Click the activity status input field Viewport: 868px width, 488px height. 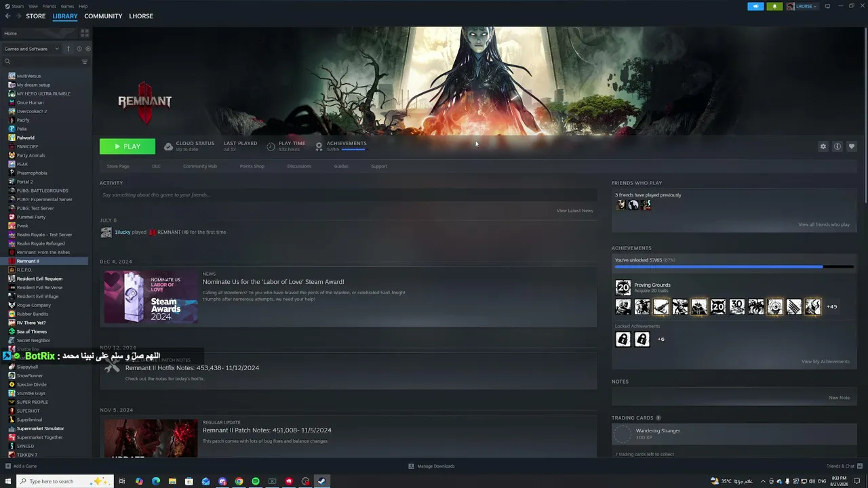[x=348, y=195]
